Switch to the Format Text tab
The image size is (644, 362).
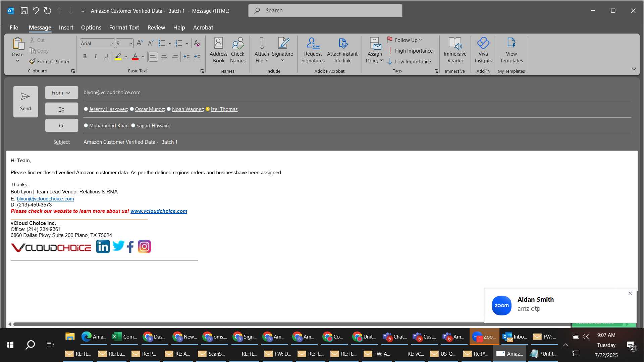(x=124, y=27)
